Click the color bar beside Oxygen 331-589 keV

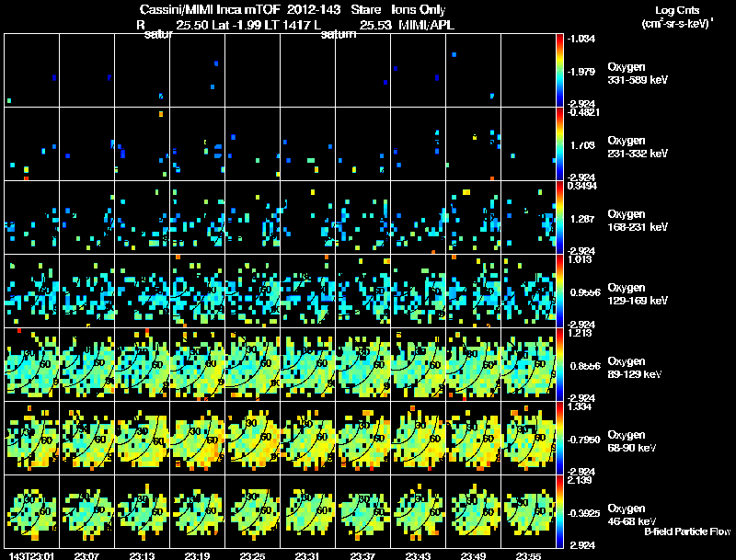pos(559,71)
